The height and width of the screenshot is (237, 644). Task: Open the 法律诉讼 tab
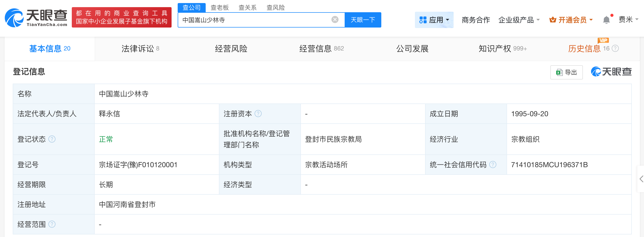click(x=141, y=48)
